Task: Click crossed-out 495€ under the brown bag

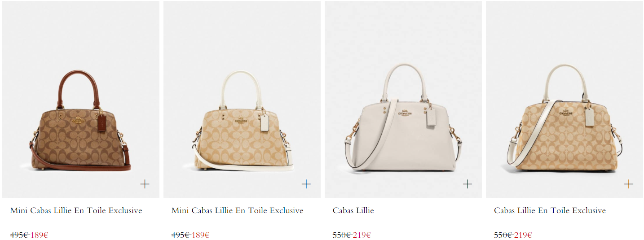Action: 19,235
